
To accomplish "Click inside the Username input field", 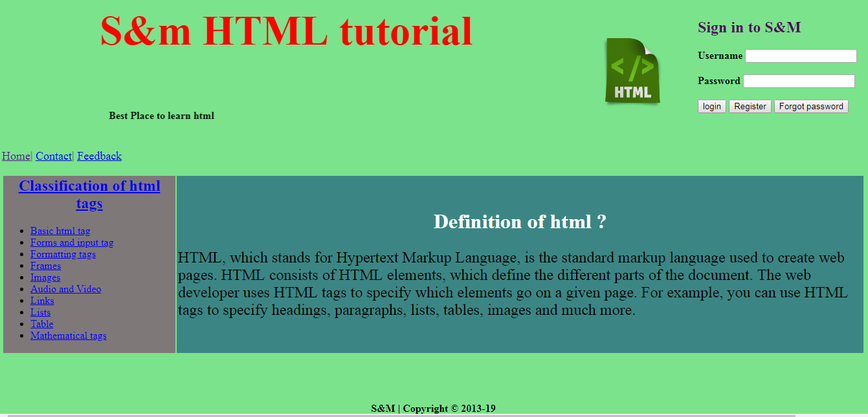I will coord(800,56).
